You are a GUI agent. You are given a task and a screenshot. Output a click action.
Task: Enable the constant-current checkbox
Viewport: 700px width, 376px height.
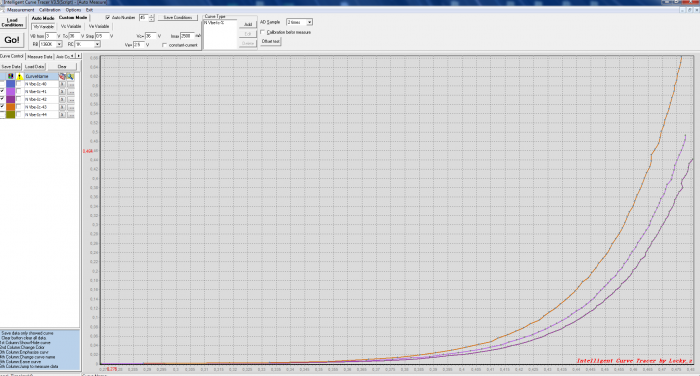(x=164, y=45)
